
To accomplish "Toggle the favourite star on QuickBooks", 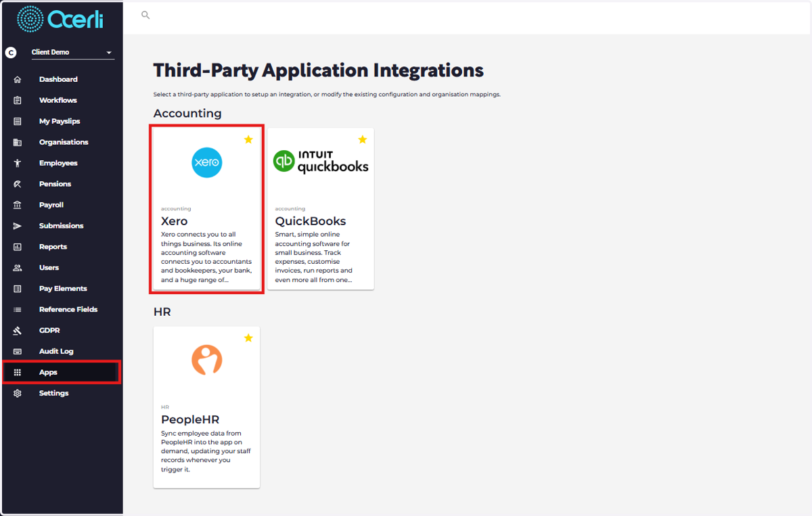I will coord(362,139).
